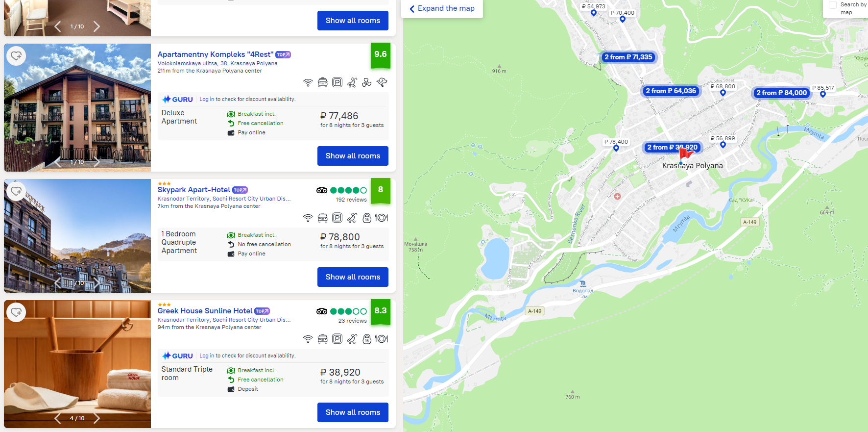Click the TOP badge beside Skypark Apart-Hotel
Image resolution: width=868 pixels, height=432 pixels.
[x=240, y=190]
